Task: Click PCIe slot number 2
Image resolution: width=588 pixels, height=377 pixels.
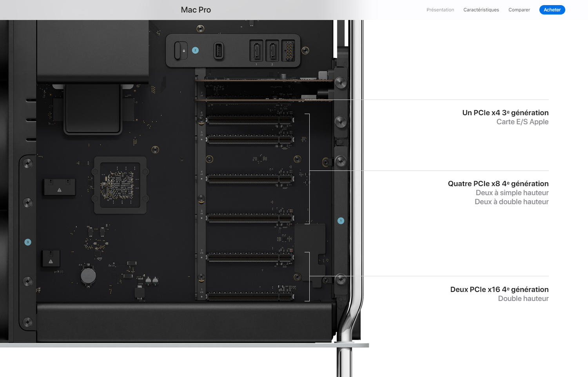Action: (x=250, y=257)
